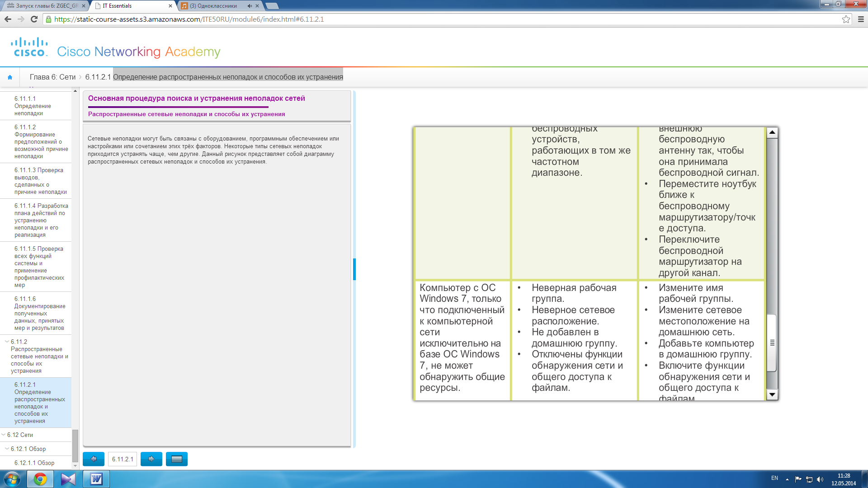Viewport: 868px width, 488px height.
Task: Click the browser forward arrow
Action: [21, 19]
